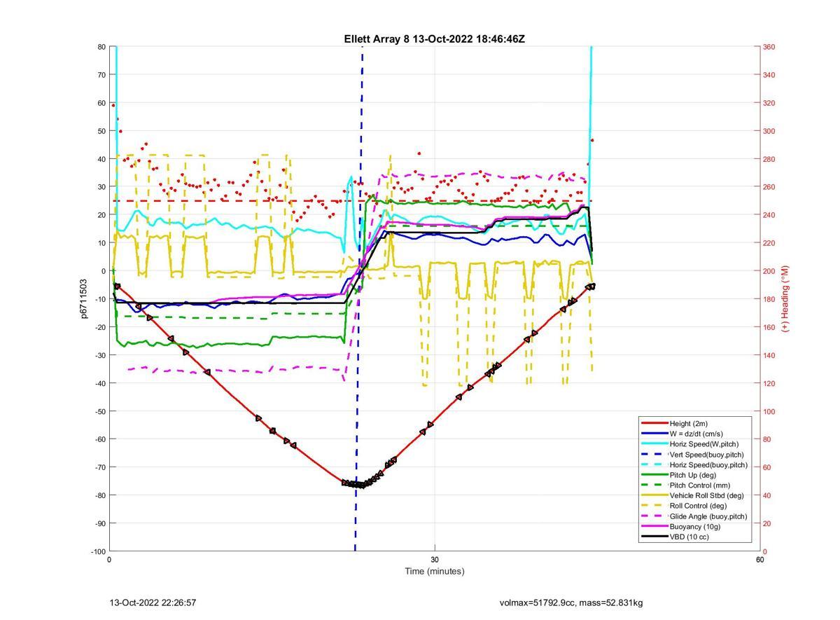Screen dimensions: 840x620
Task: Select the 'W = dz/dt (cm/s)' legend entry
Action: pyautogui.click(x=696, y=434)
